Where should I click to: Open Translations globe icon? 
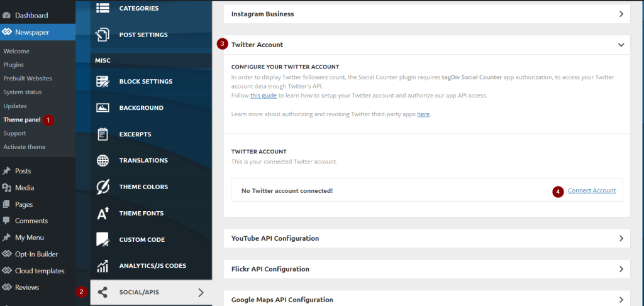[x=103, y=160]
